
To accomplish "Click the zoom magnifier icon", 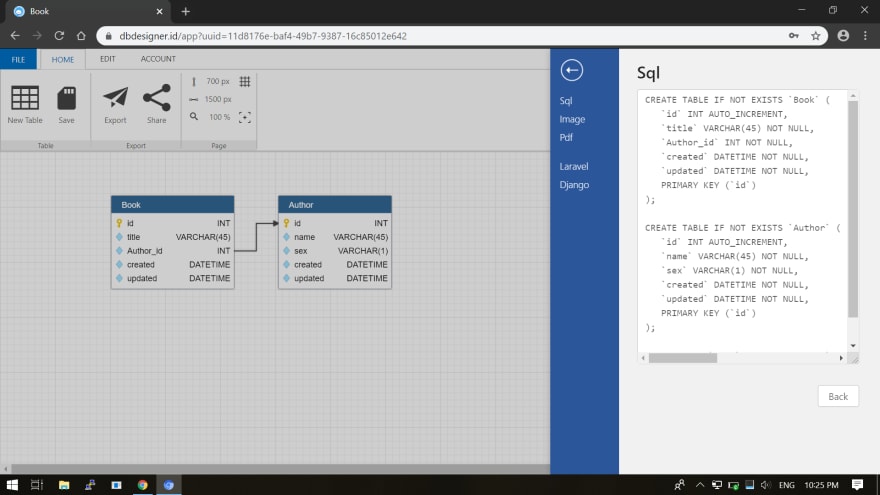I will click(194, 117).
